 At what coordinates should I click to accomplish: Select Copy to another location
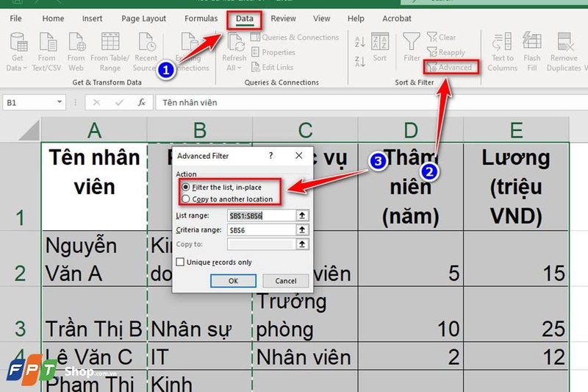228,199
